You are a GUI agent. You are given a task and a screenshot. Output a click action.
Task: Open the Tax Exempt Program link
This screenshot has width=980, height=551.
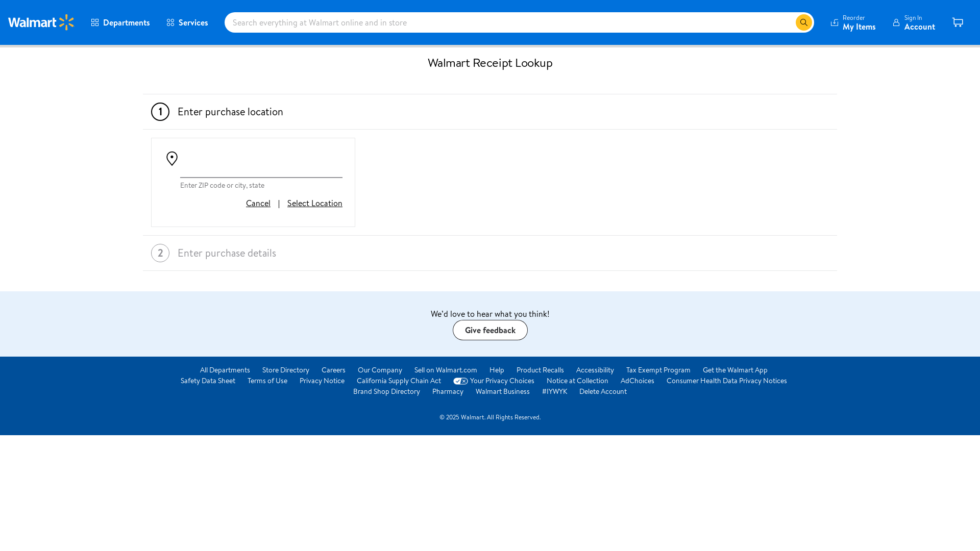(658, 370)
